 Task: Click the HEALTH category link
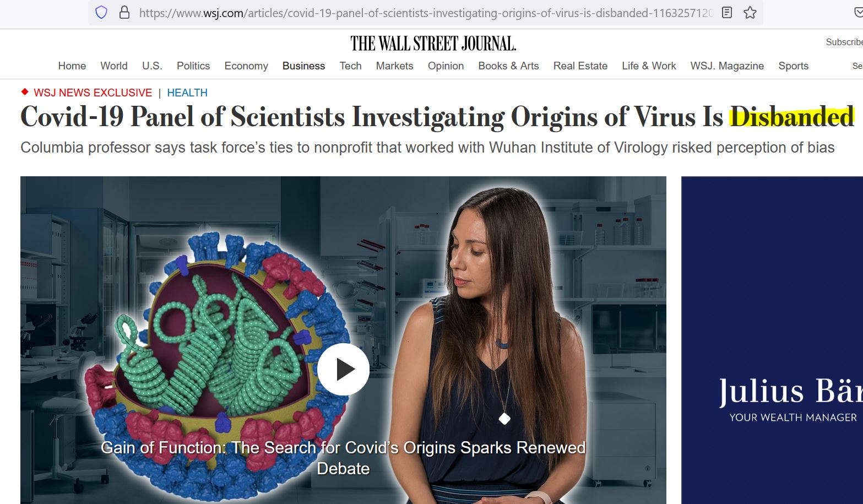point(187,93)
